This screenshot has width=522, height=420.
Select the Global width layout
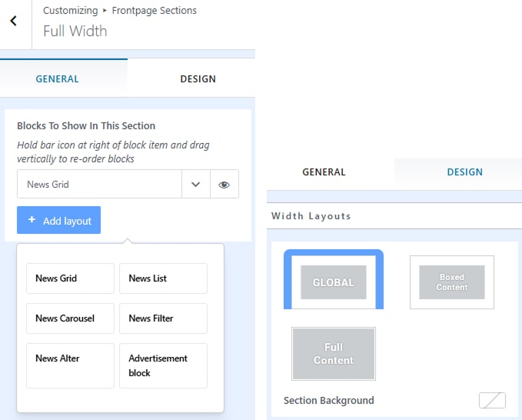[x=333, y=282]
